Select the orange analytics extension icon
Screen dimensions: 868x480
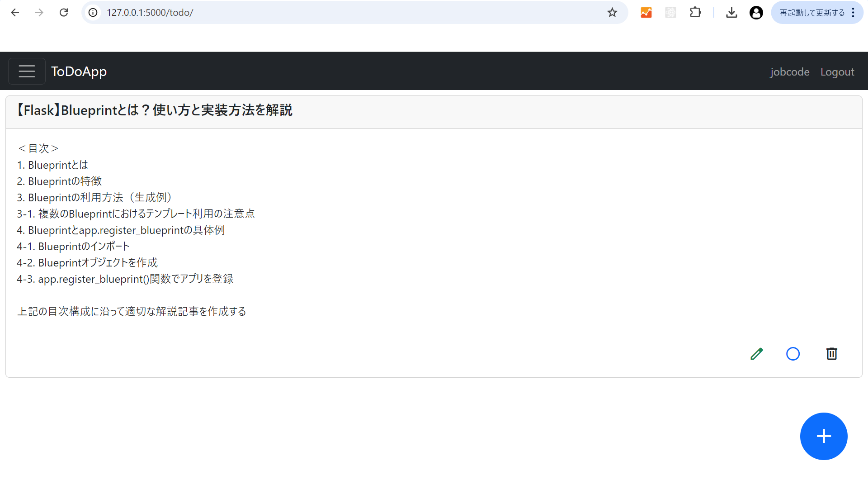646,12
